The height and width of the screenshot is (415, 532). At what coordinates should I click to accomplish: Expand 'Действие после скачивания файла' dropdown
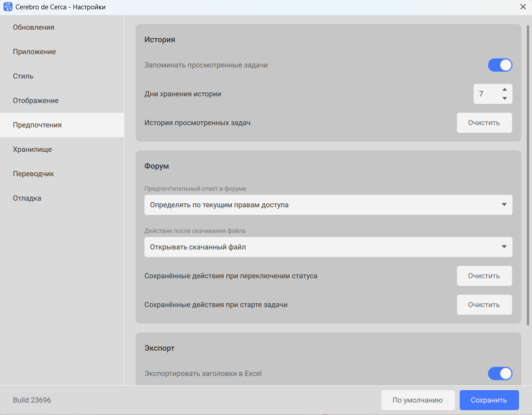click(328, 247)
